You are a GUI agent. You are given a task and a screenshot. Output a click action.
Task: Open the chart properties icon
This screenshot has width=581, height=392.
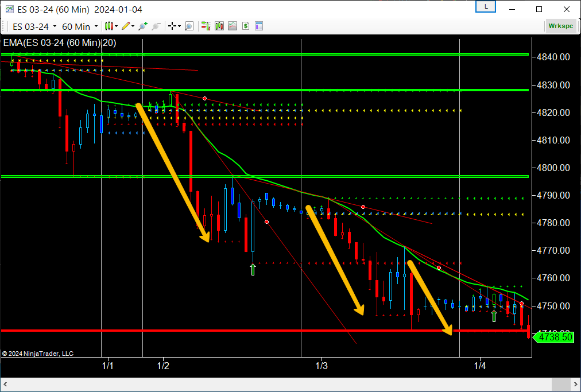coord(259,26)
